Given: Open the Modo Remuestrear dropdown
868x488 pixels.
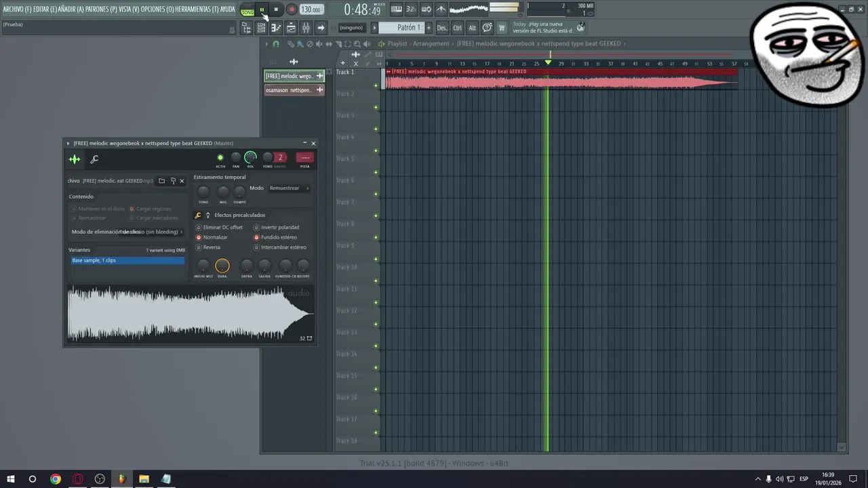Looking at the screenshot, I should (289, 188).
